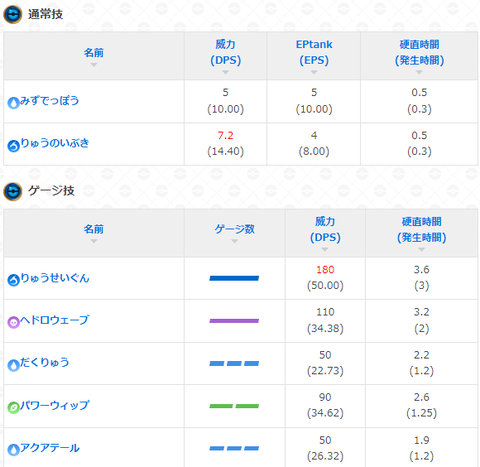The height and width of the screenshot is (467, 480).
Task: Click the purple gauge bar for ヘドロウェーブ
Action: click(x=234, y=321)
